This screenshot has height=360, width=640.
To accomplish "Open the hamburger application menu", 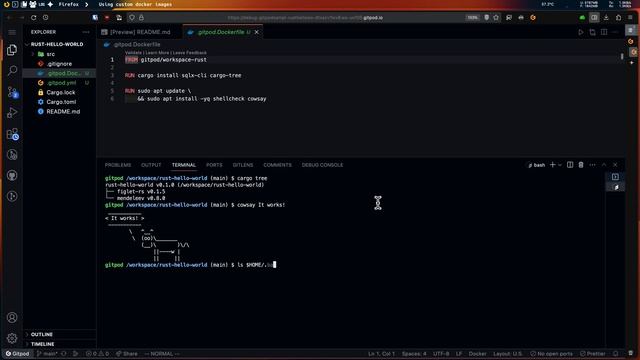I will click(12, 32).
